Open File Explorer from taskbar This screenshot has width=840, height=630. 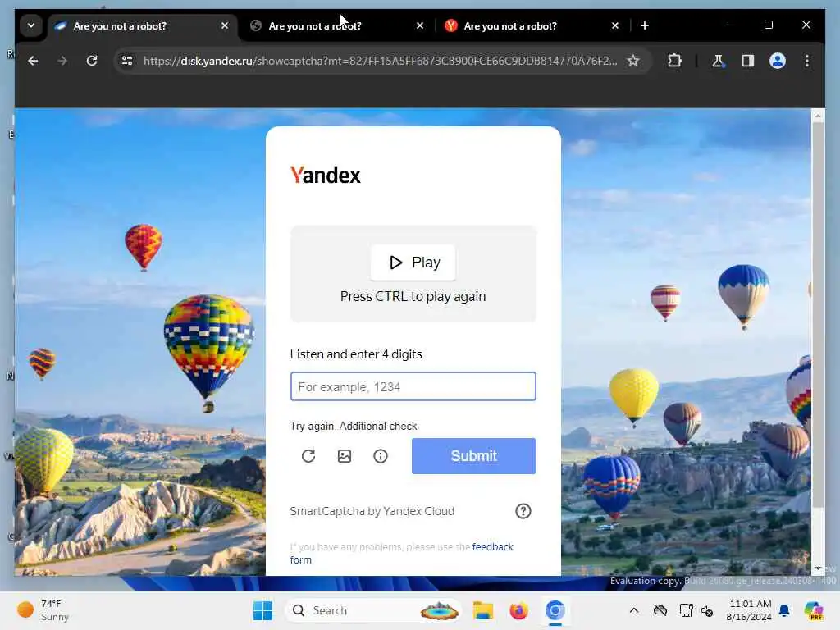(482, 610)
